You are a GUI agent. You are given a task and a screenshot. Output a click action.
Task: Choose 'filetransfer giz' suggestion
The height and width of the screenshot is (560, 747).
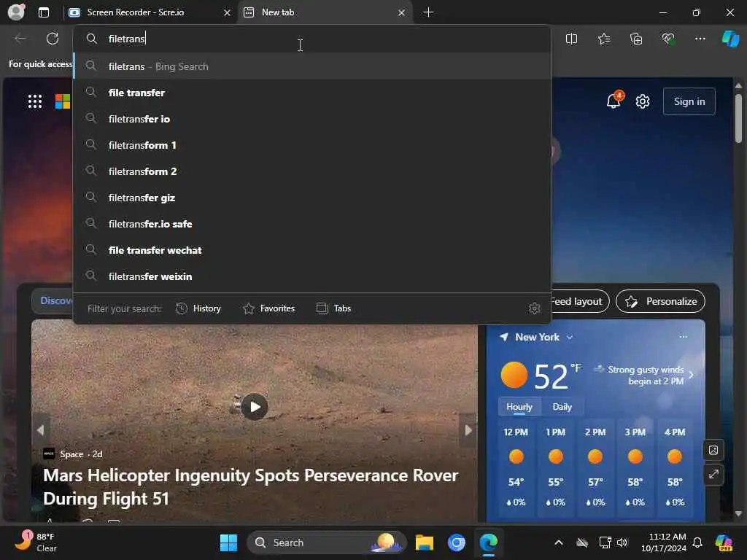312,198
